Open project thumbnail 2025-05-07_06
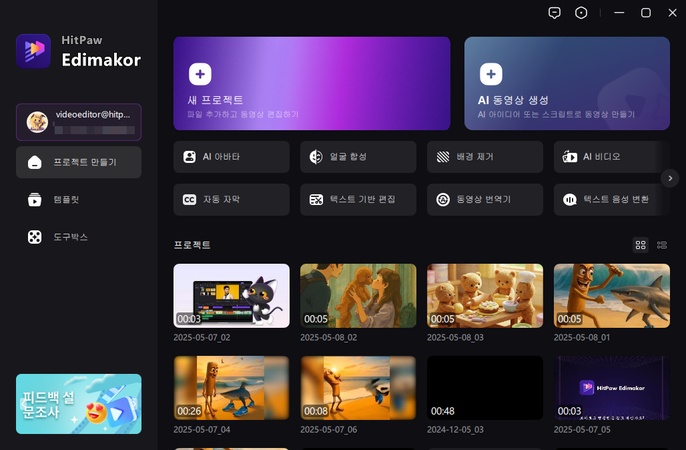 coord(358,388)
